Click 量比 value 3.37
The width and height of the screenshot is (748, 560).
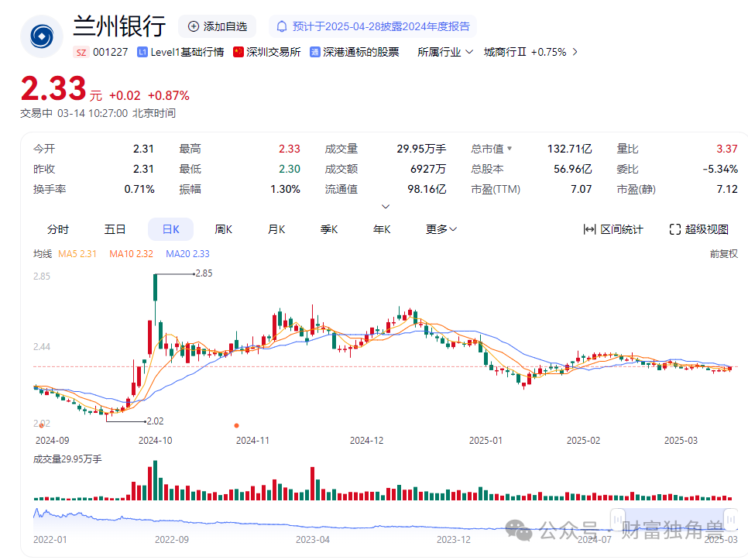(727, 149)
